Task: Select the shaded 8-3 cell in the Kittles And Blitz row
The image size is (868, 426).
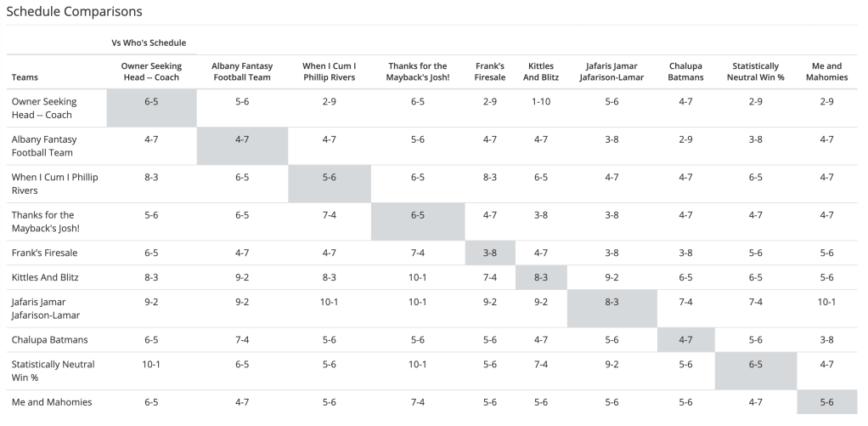Action: pyautogui.click(x=541, y=277)
